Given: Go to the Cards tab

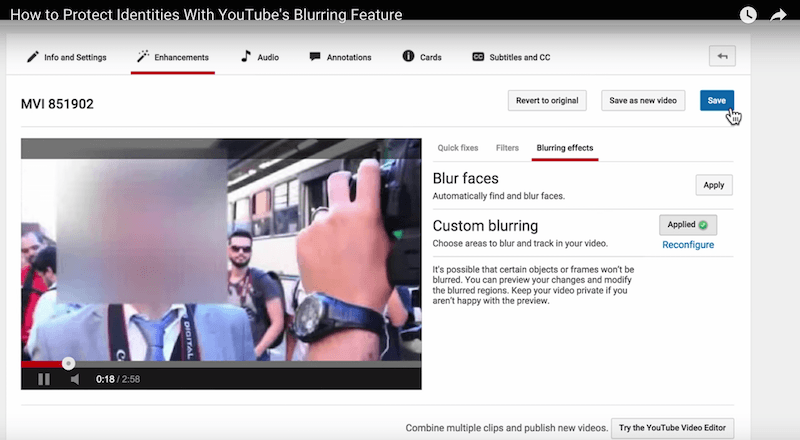Looking at the screenshot, I should pyautogui.click(x=421, y=57).
